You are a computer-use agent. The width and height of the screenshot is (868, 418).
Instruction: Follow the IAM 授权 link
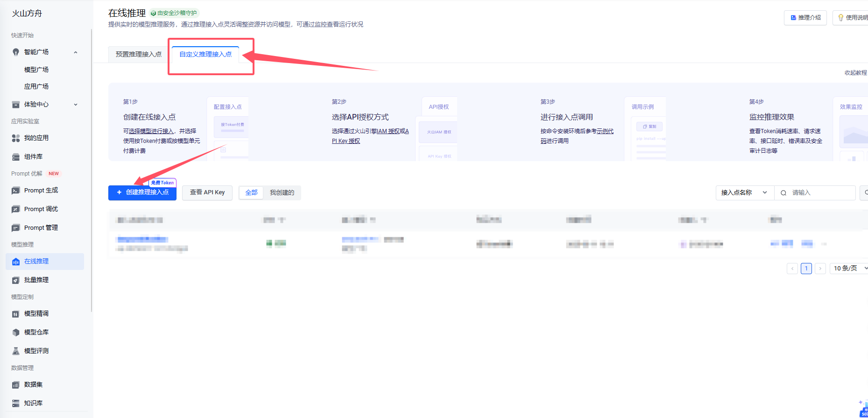point(388,131)
